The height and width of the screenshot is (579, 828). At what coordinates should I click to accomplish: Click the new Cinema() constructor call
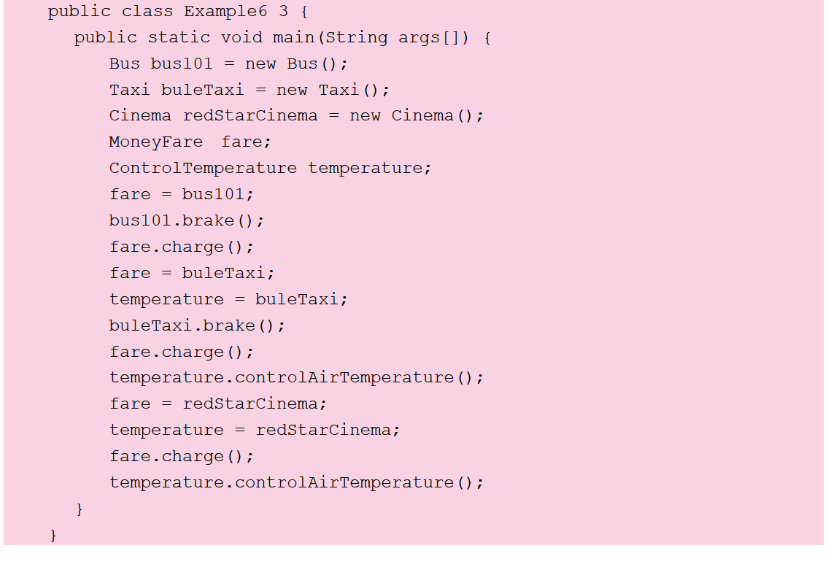pyautogui.click(x=416, y=116)
